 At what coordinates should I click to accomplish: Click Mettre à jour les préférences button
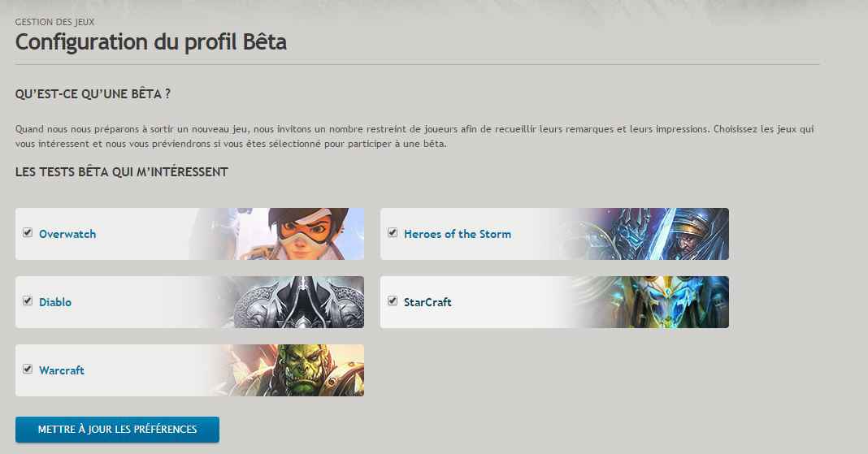pyautogui.click(x=117, y=430)
